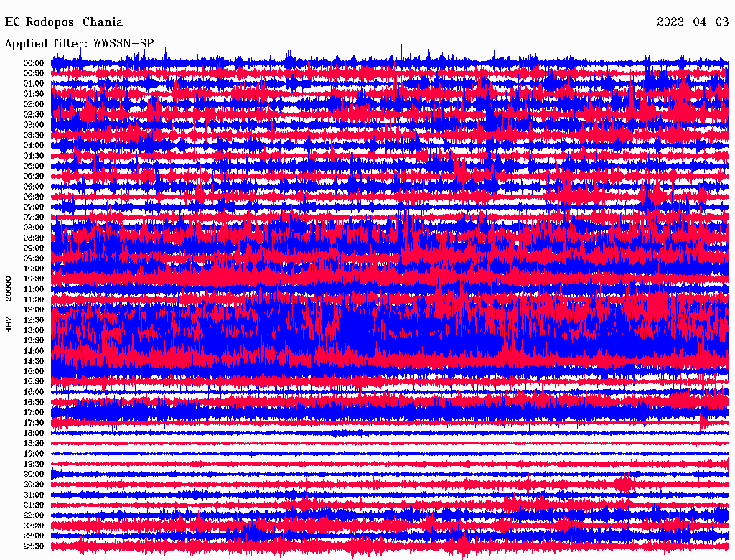
Task: Select the 09:00 time label
Action: (x=34, y=248)
